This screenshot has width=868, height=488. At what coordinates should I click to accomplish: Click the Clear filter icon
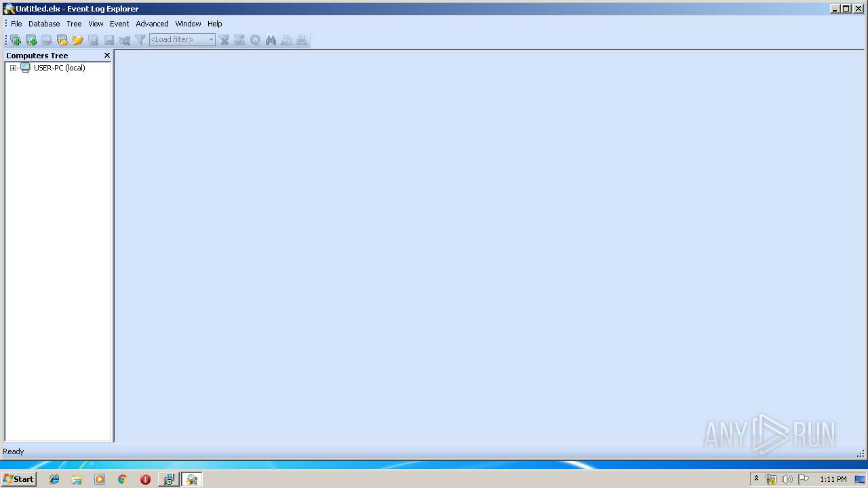224,40
